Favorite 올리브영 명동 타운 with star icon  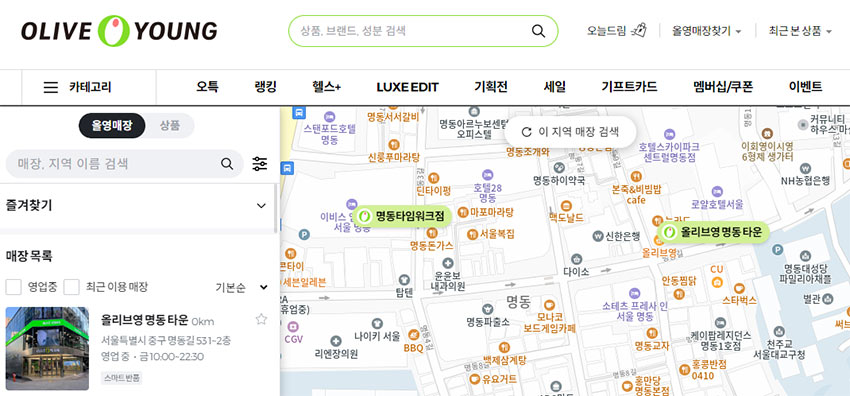point(261,319)
